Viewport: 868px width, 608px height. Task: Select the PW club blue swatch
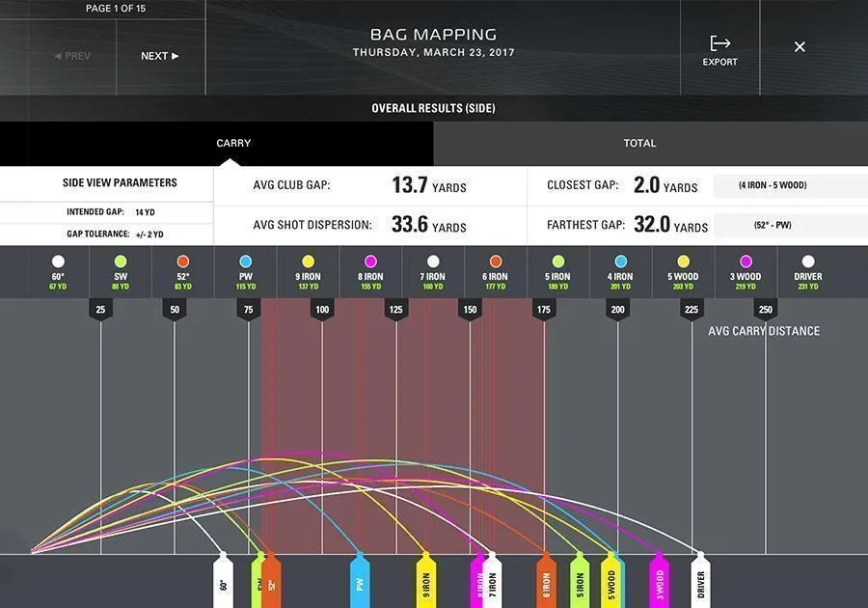(246, 262)
